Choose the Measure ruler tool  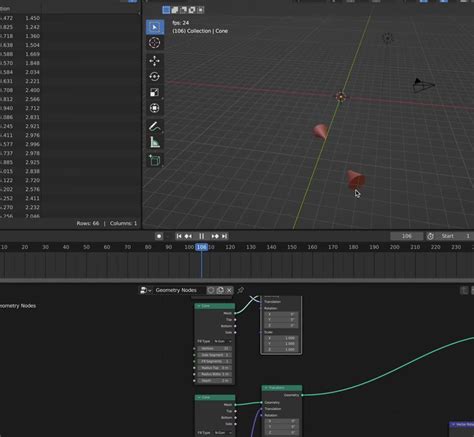coord(154,142)
